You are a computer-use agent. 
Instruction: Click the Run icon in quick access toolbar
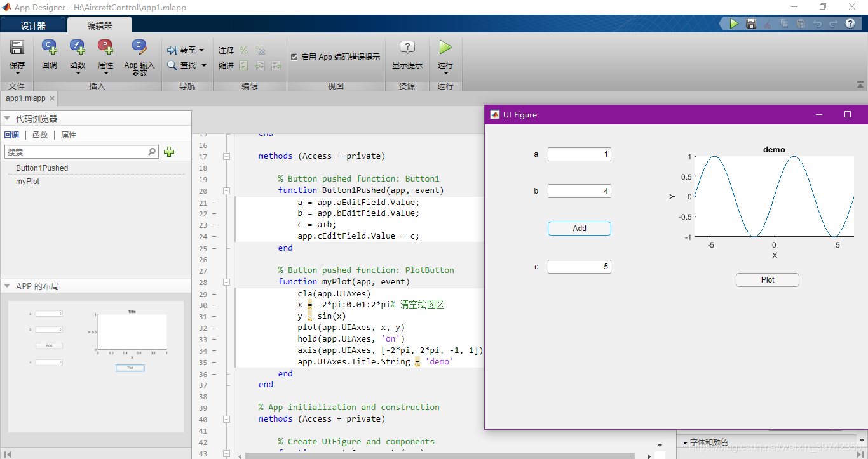(733, 23)
